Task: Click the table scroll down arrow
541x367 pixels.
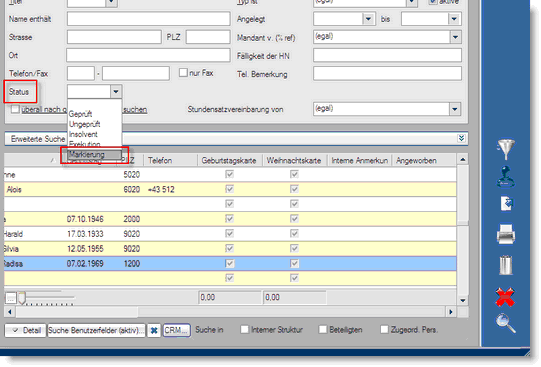Action: click(x=463, y=300)
